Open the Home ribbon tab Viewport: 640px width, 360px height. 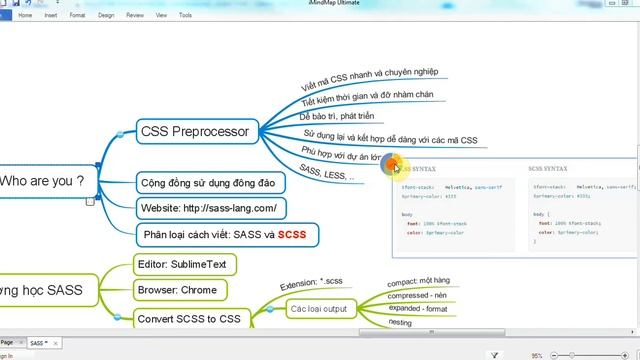25,15
